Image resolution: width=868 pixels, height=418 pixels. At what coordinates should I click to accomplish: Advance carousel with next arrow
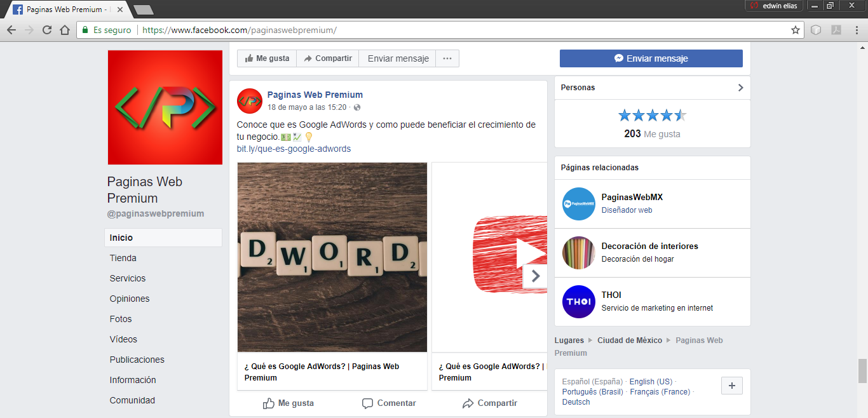click(x=535, y=276)
